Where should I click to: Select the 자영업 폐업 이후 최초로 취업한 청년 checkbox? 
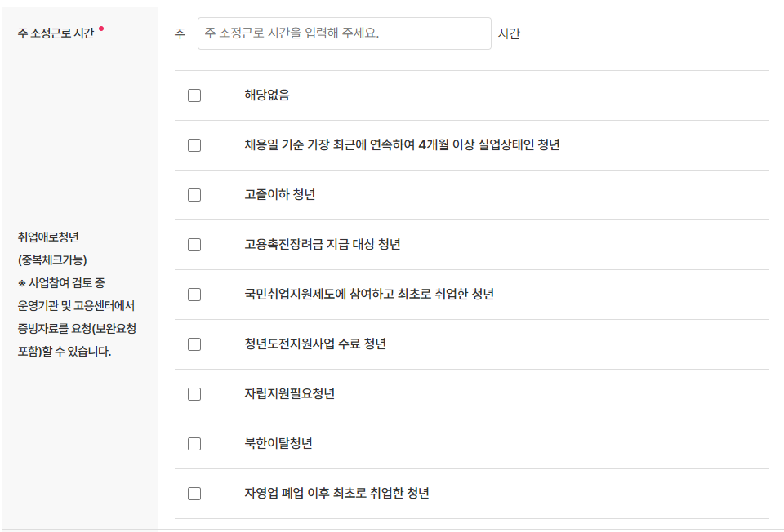tap(194, 494)
